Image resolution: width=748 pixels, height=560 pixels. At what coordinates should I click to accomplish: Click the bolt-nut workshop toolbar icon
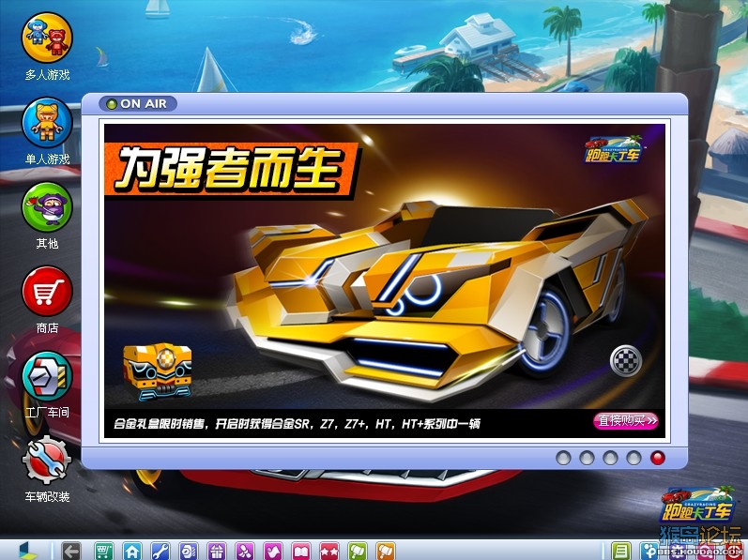[188, 552]
